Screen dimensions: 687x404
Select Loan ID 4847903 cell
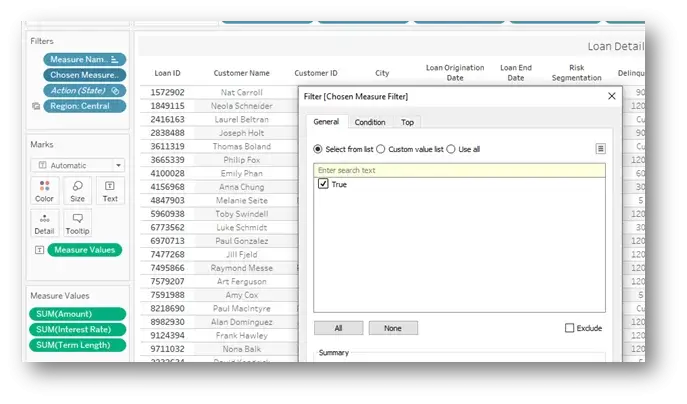167,200
